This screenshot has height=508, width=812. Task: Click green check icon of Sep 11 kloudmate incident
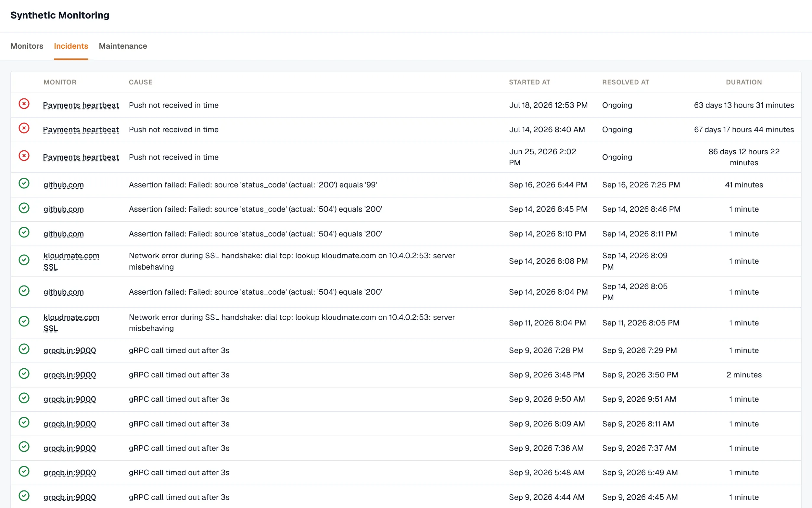point(24,322)
